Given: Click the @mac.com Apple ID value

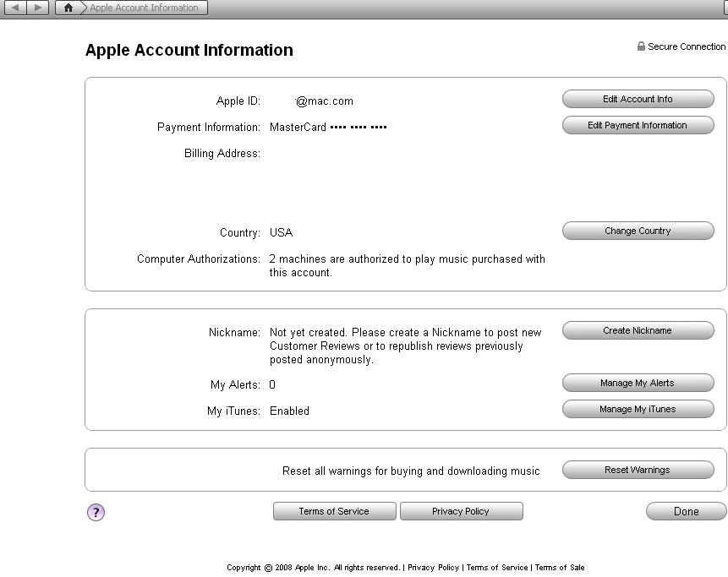Looking at the screenshot, I should (324, 101).
